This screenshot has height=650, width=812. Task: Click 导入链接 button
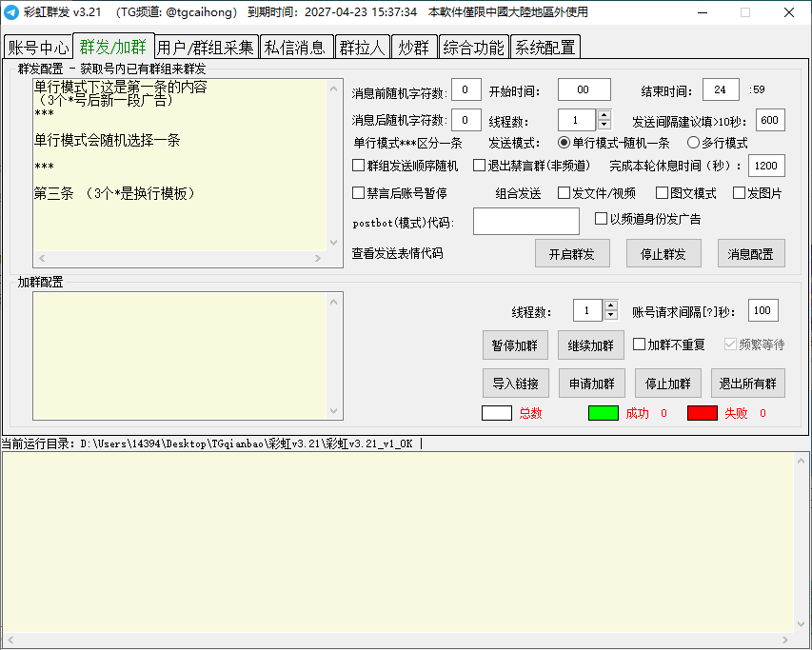[x=515, y=384]
